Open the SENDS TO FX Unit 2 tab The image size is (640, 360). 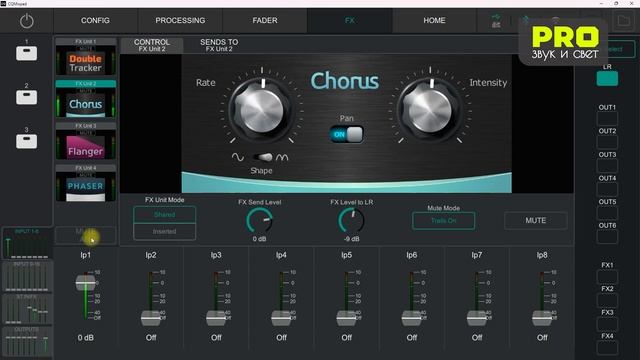219,45
